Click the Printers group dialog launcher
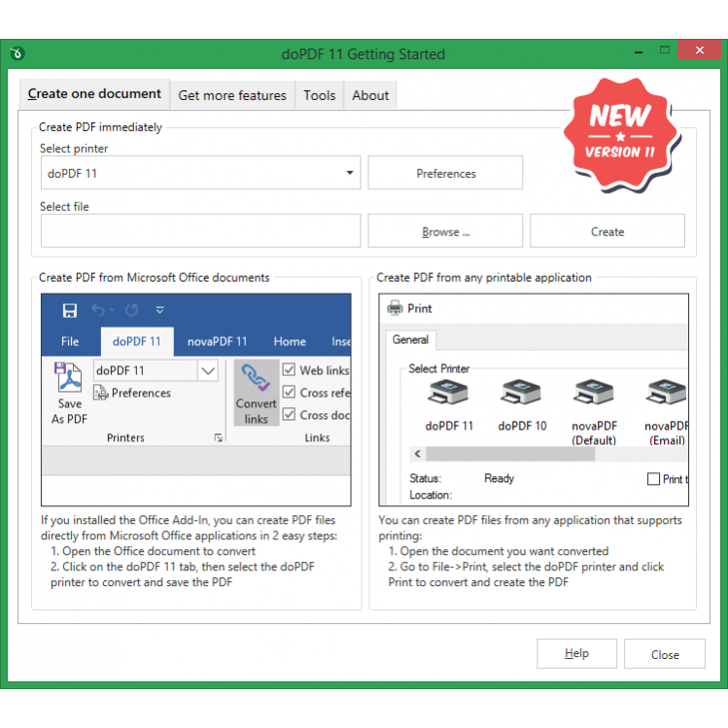 coord(219,437)
